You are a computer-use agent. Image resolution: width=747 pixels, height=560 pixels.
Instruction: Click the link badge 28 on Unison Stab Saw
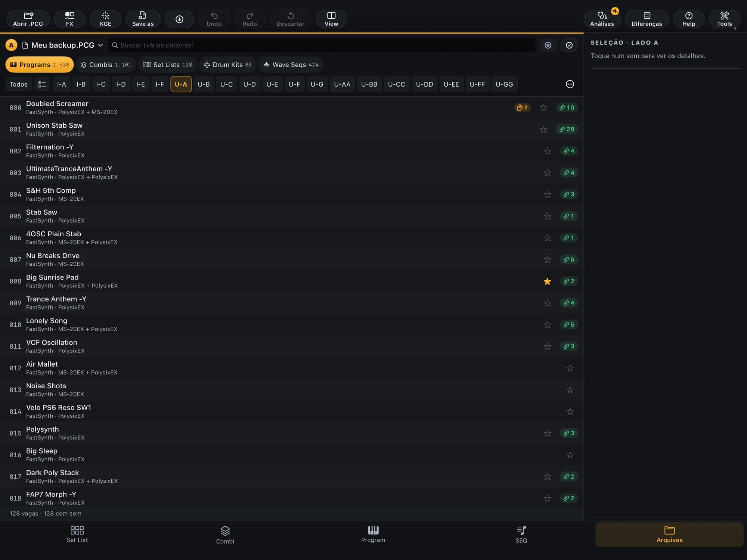pyautogui.click(x=567, y=129)
